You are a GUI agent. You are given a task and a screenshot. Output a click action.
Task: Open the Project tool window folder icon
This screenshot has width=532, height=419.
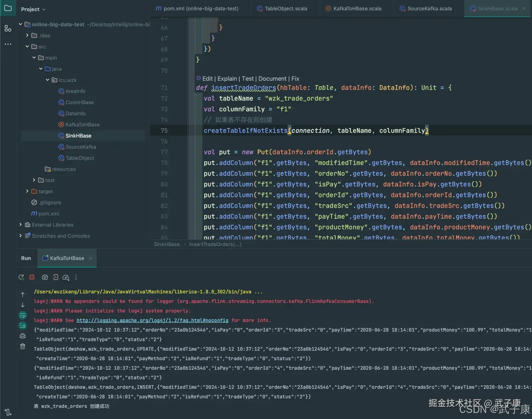(8, 8)
